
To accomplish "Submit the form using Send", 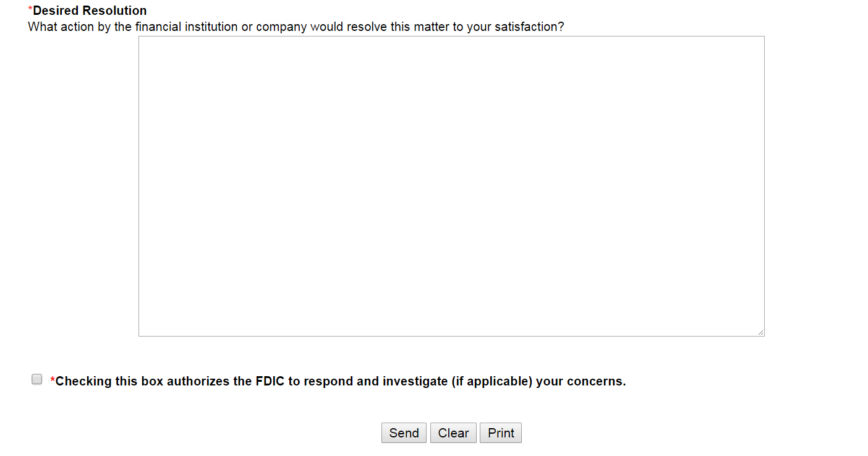I will click(404, 433).
